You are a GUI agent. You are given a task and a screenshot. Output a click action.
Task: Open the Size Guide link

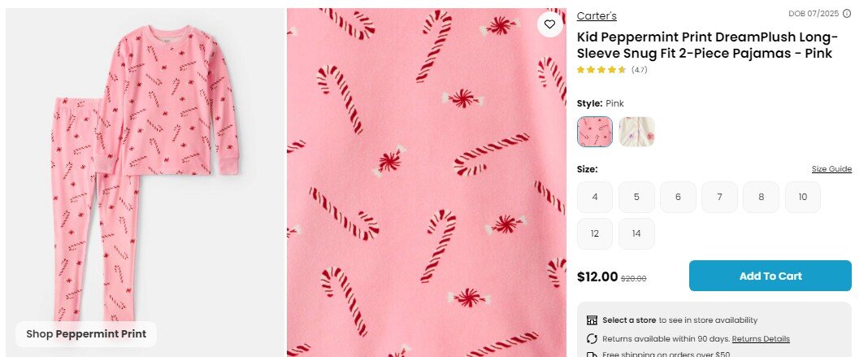point(831,169)
